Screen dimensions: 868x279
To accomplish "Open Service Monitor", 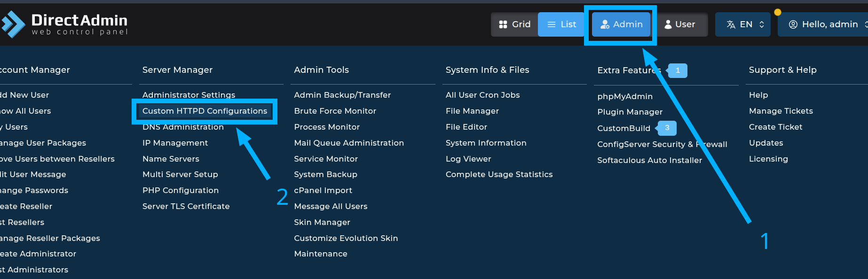I will click(x=326, y=159).
